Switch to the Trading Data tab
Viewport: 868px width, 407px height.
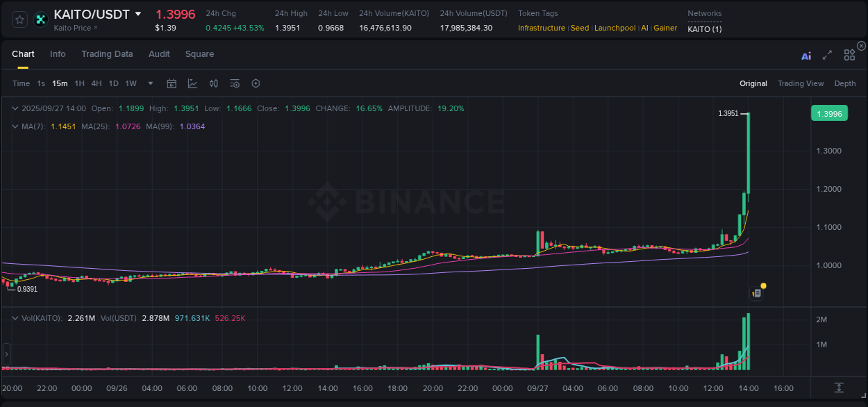coord(108,54)
